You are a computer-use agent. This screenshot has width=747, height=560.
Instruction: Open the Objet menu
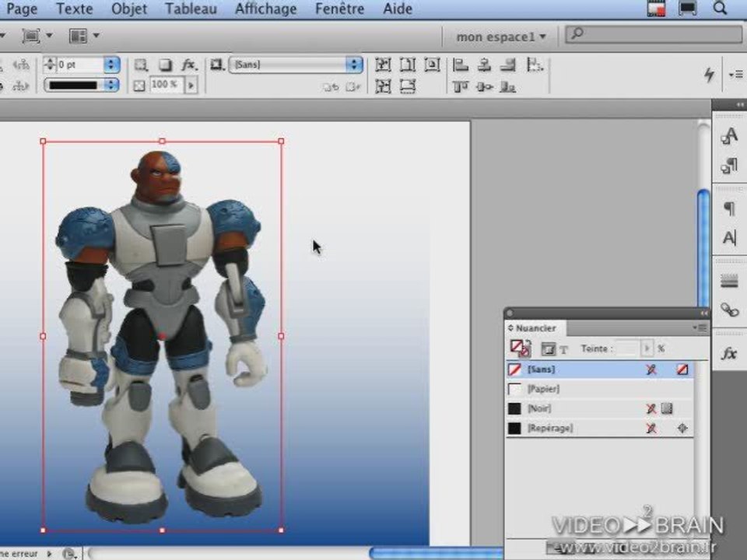coord(129,9)
